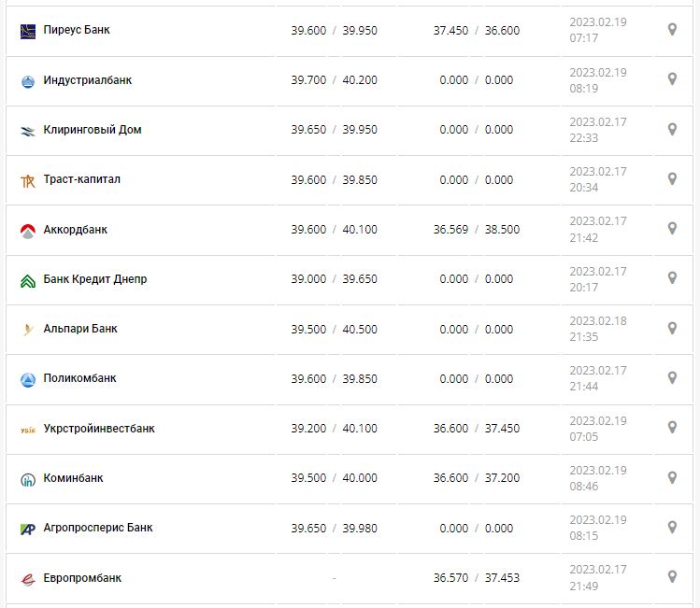The height and width of the screenshot is (608, 700).
Task: Open the Европромбанк bank link
Action: coord(82,578)
